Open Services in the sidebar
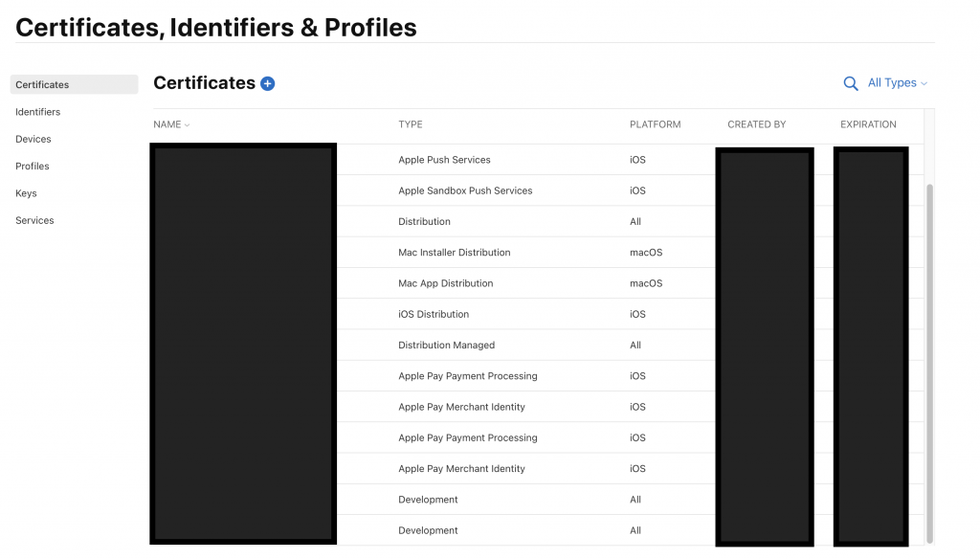 34,220
